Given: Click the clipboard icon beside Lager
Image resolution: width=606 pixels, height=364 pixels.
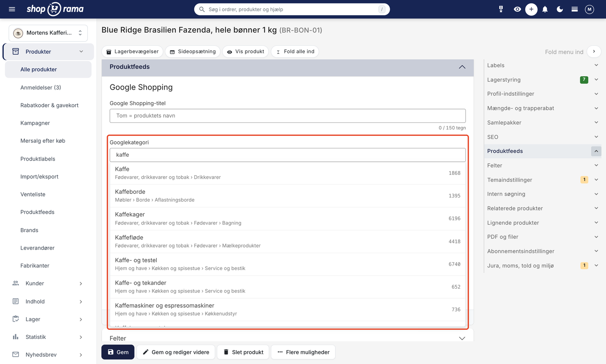Looking at the screenshot, I should [x=16, y=319].
